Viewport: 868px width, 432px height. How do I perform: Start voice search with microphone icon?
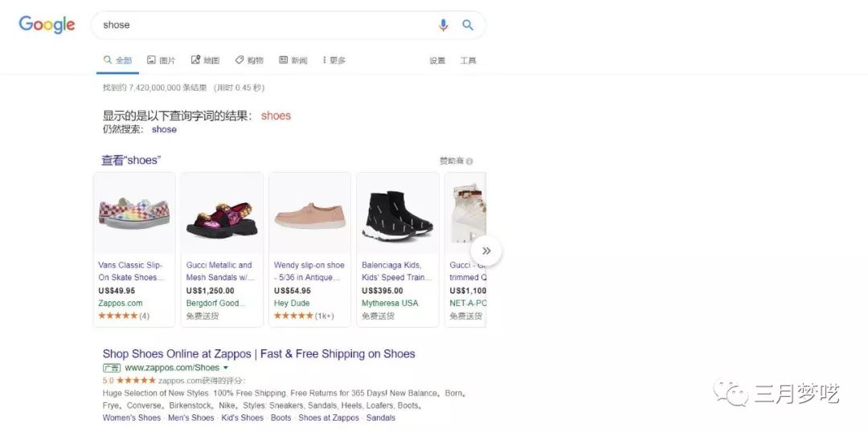coord(443,25)
